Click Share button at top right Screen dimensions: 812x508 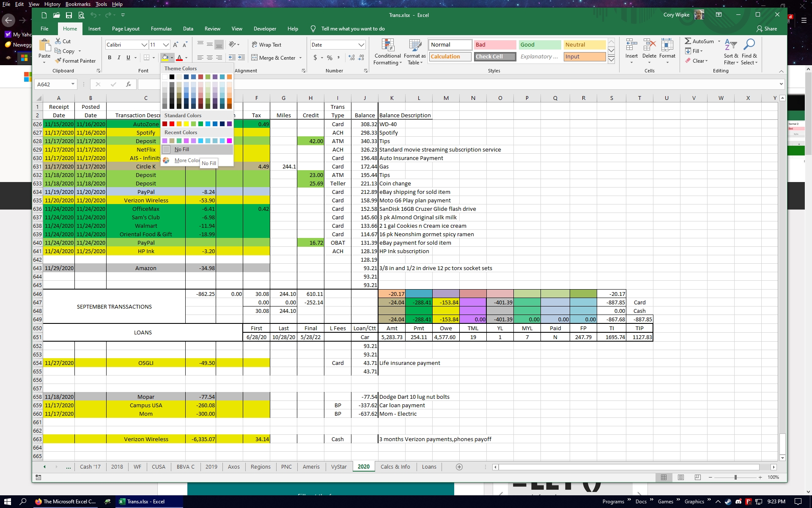767,29
